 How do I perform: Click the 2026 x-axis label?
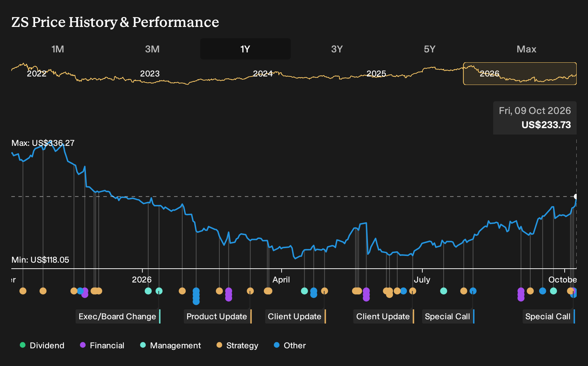(142, 280)
